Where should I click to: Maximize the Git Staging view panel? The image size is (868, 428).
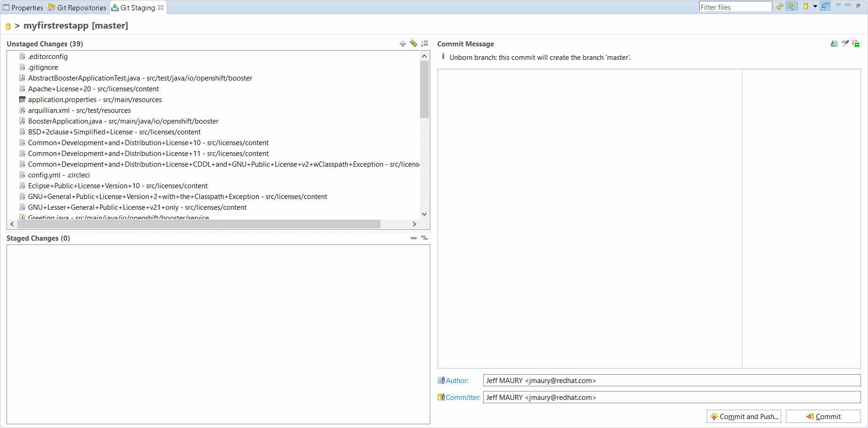[858, 5]
